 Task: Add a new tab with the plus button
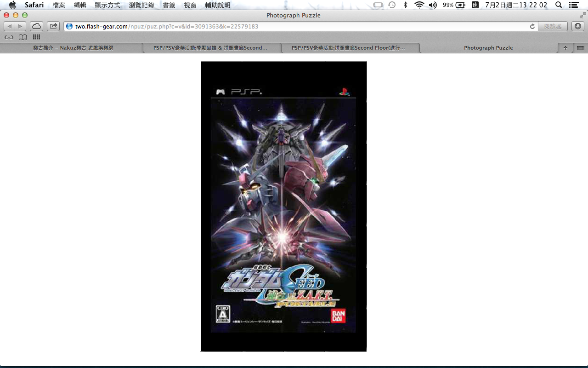[565, 47]
